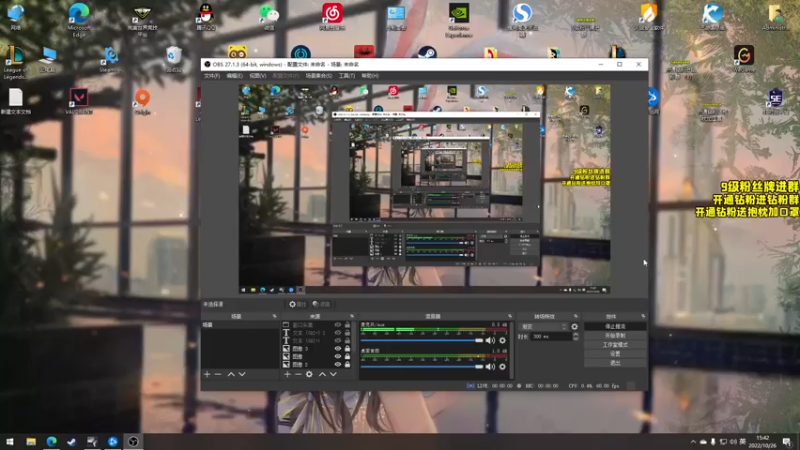Open File Explorer from the taskbar
800x450 pixels.
click(31, 441)
